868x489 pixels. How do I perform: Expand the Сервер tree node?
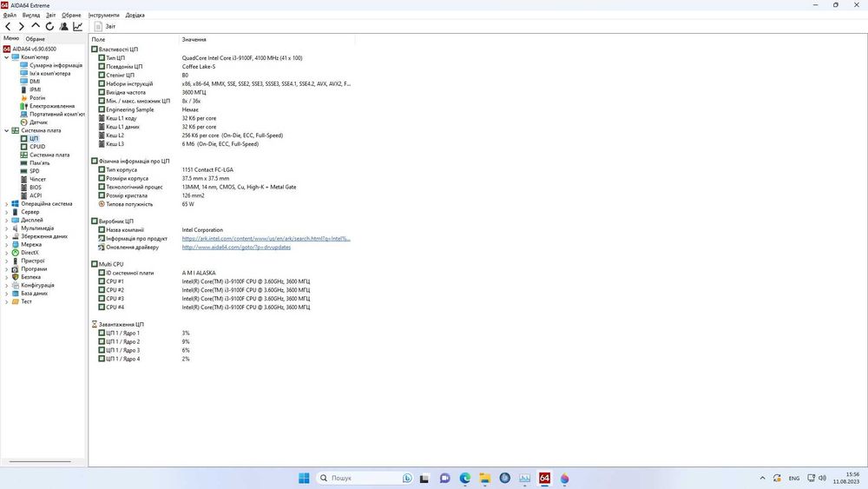(7, 212)
